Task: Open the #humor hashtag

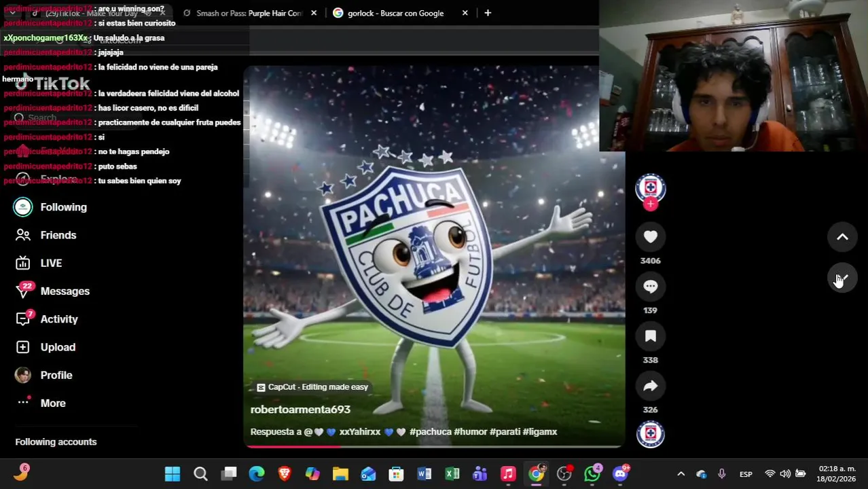Action: pos(471,432)
